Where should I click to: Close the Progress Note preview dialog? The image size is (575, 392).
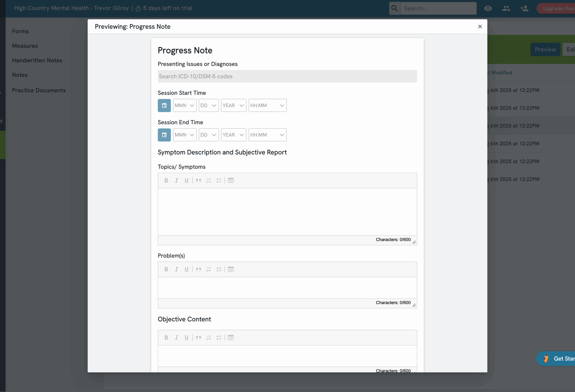[x=480, y=27]
